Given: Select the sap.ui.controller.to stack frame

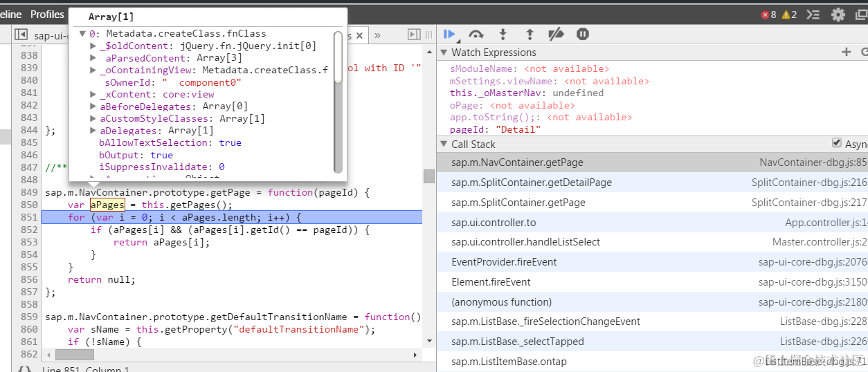Looking at the screenshot, I should (652, 223).
